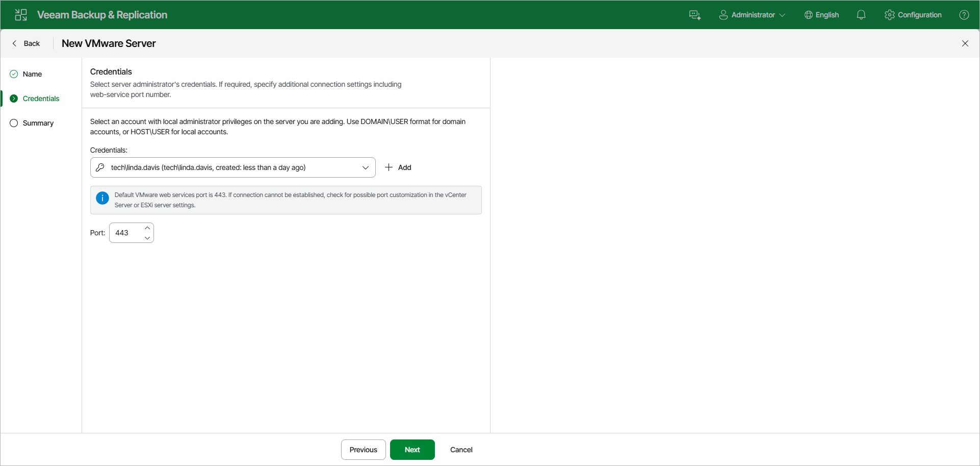Open the help question mark icon
The height and width of the screenshot is (466, 980).
[x=965, y=14]
